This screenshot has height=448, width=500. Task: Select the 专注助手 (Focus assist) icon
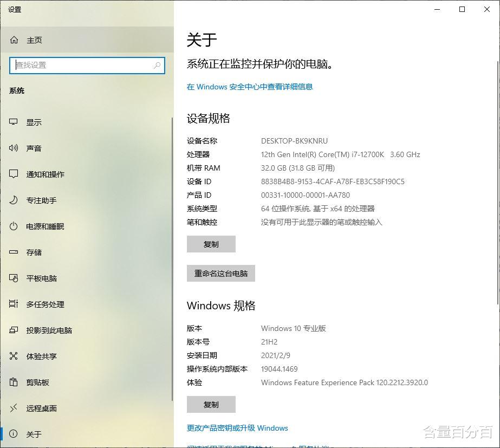point(13,200)
